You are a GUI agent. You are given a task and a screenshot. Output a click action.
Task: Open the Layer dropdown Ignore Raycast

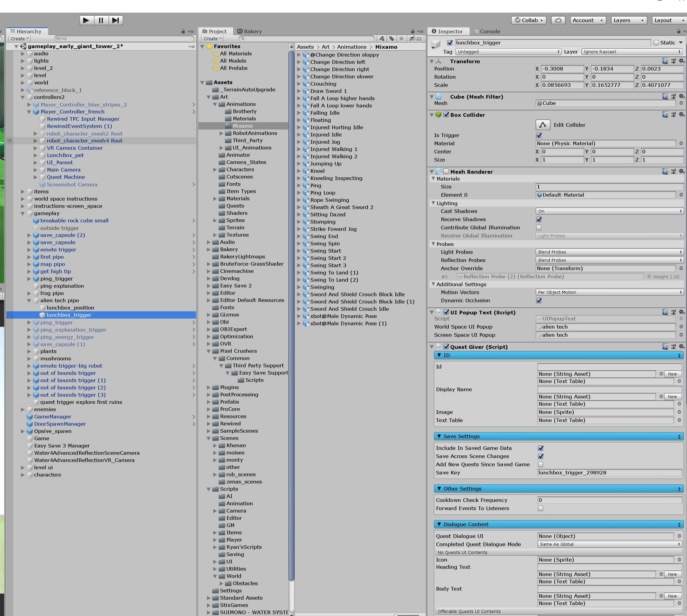pos(632,52)
